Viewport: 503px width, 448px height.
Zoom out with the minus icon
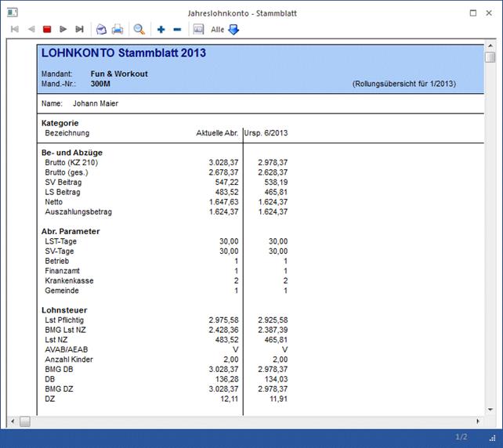pos(177,30)
